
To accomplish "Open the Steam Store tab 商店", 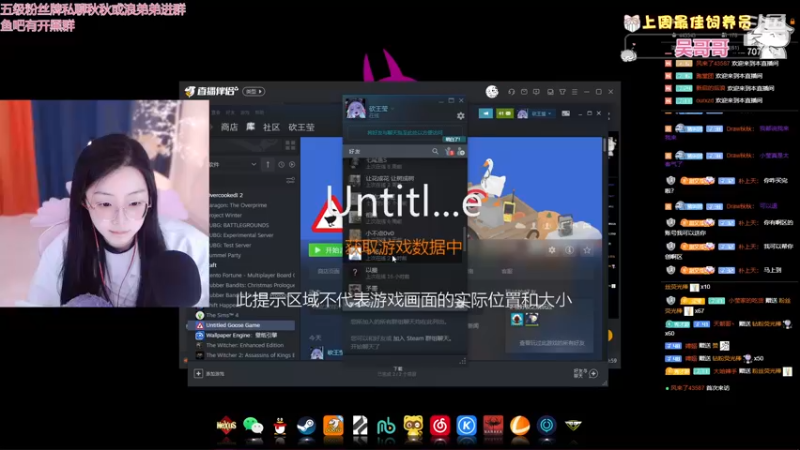I will click(x=229, y=127).
